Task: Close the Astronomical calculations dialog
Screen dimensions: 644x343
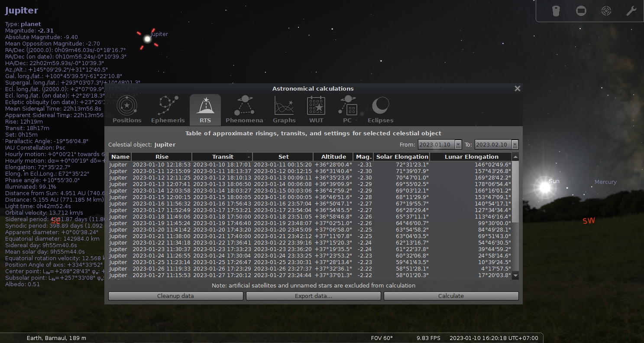Action: 517,88
